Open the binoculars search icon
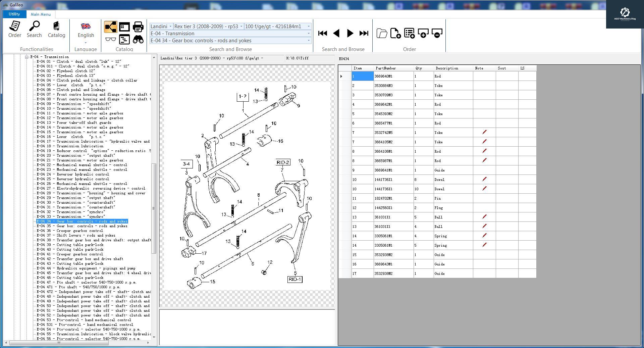 [138, 39]
